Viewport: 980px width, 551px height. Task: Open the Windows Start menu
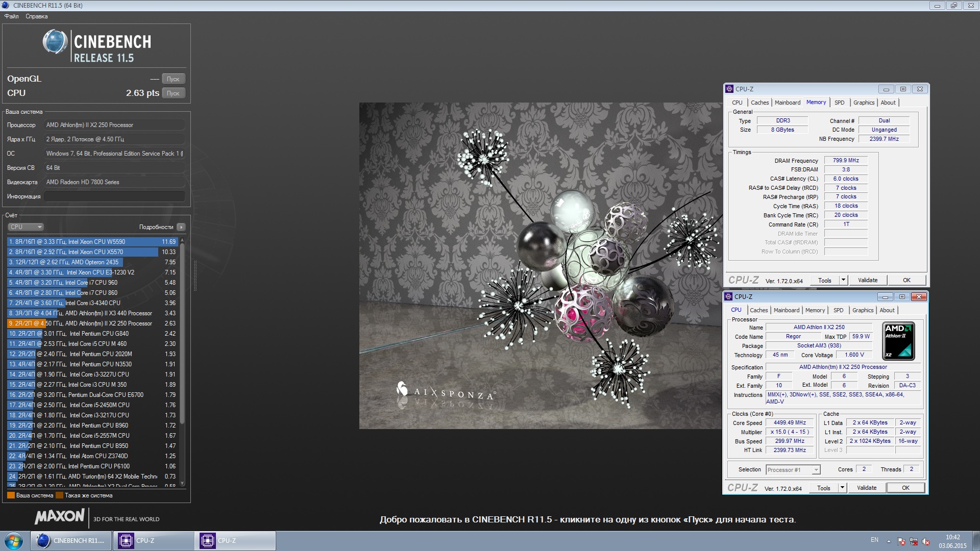click(14, 541)
